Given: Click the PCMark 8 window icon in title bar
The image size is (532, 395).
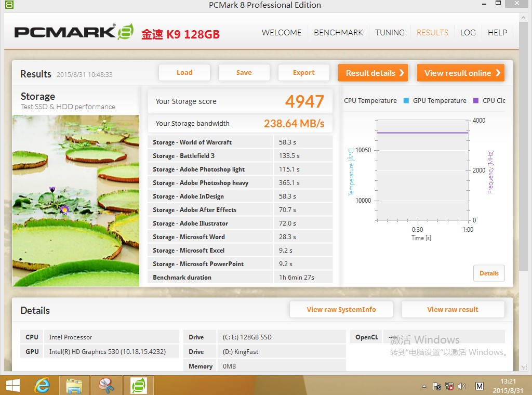Looking at the screenshot, I should (x=9, y=5).
